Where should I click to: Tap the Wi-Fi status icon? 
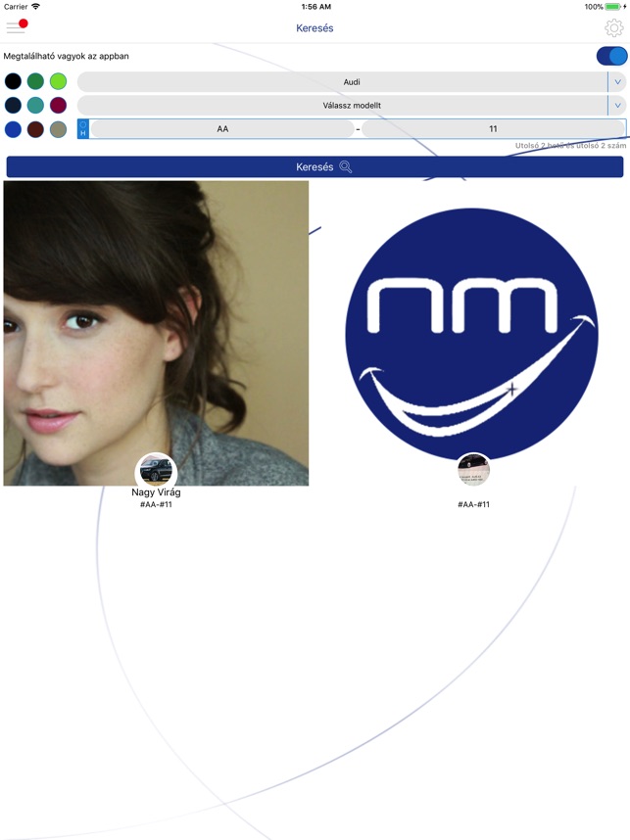tap(36, 7)
